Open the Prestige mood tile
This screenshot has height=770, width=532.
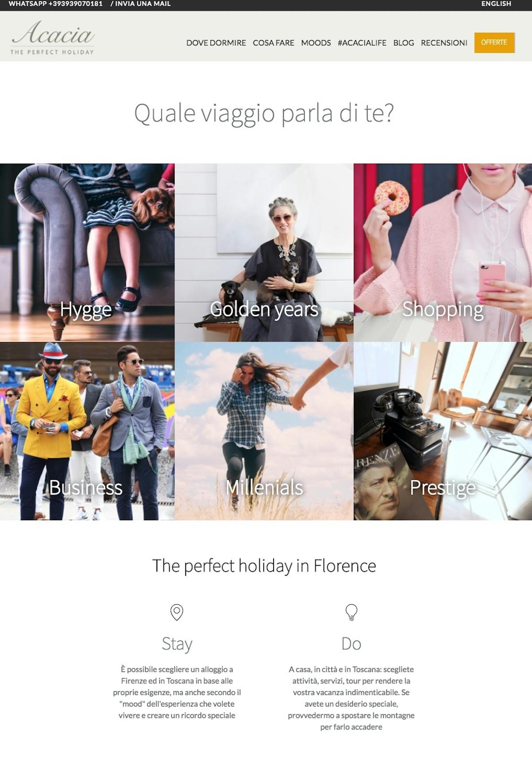click(443, 431)
